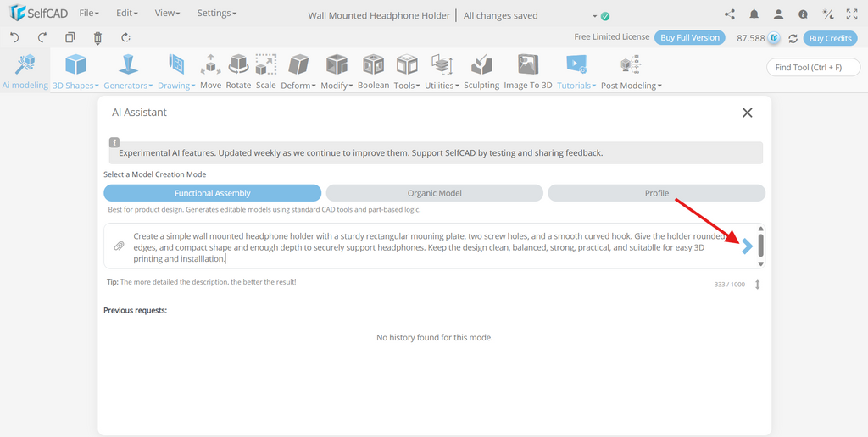Click the green saved status checkmark

click(605, 16)
